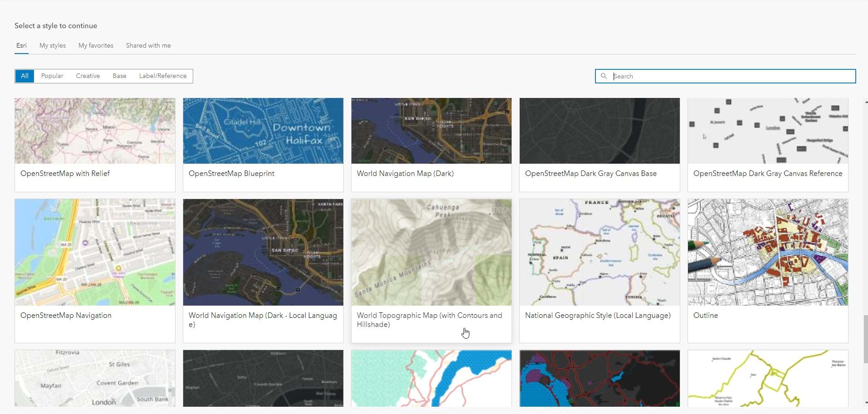The width and height of the screenshot is (868, 414).
Task: Switch to the My styles tab
Action: coord(53,45)
